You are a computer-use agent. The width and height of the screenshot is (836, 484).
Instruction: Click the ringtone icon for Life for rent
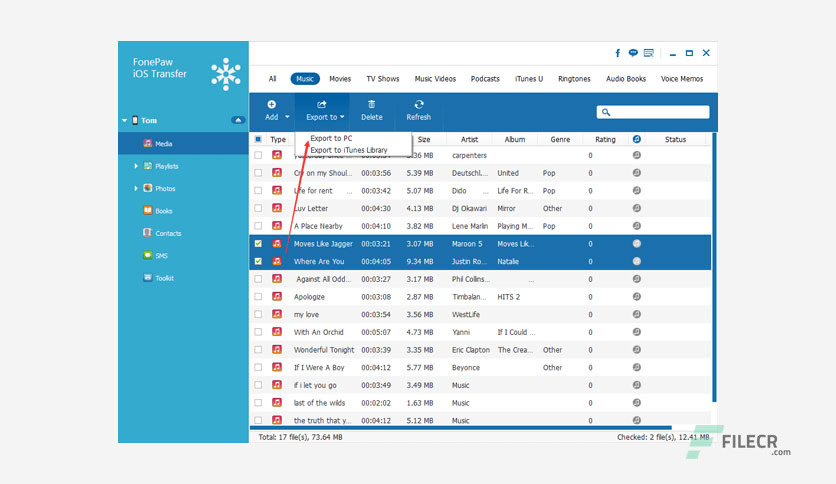(x=637, y=190)
